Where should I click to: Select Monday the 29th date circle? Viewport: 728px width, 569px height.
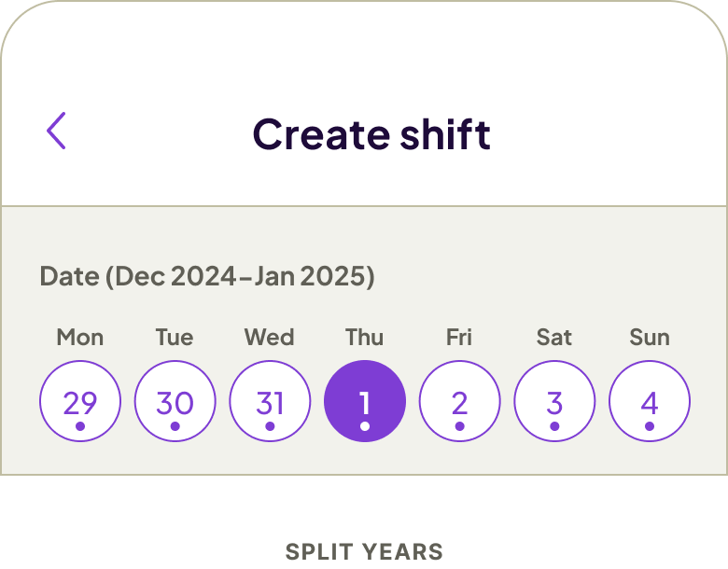click(80, 402)
